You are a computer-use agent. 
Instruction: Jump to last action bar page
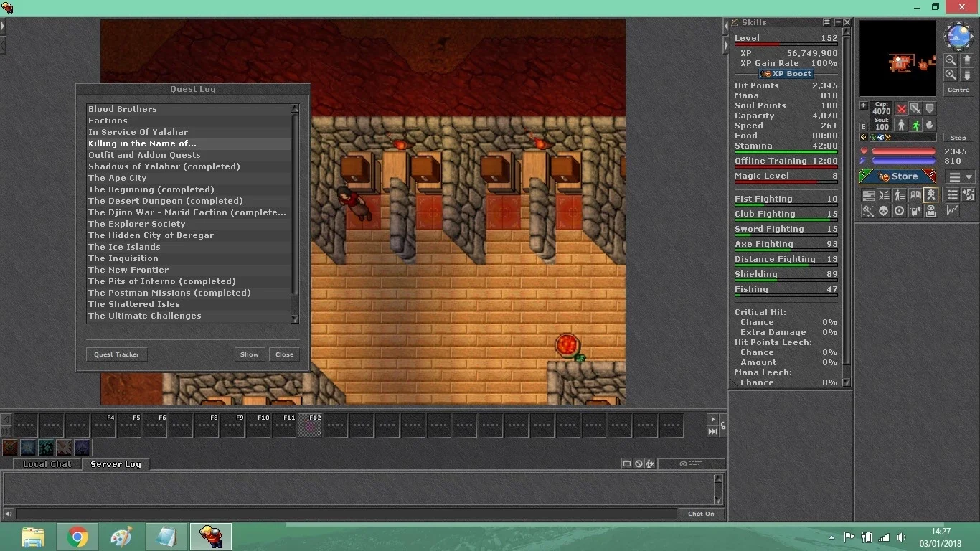tap(712, 431)
